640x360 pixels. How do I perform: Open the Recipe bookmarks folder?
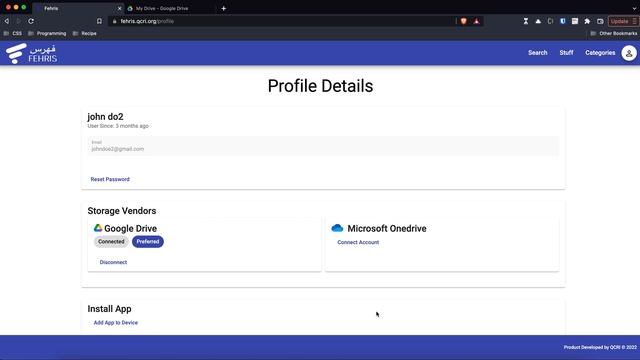point(84,33)
